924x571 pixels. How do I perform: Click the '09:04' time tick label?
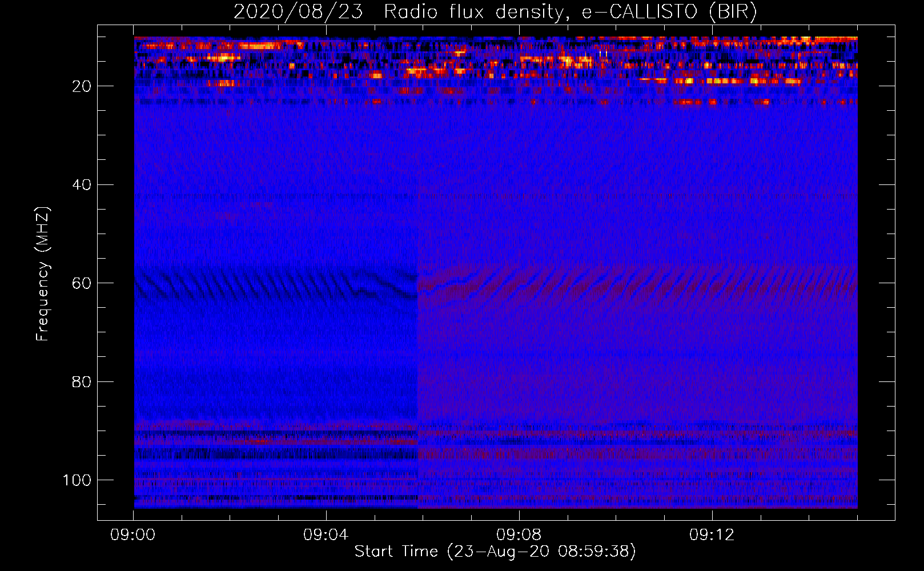326,535
